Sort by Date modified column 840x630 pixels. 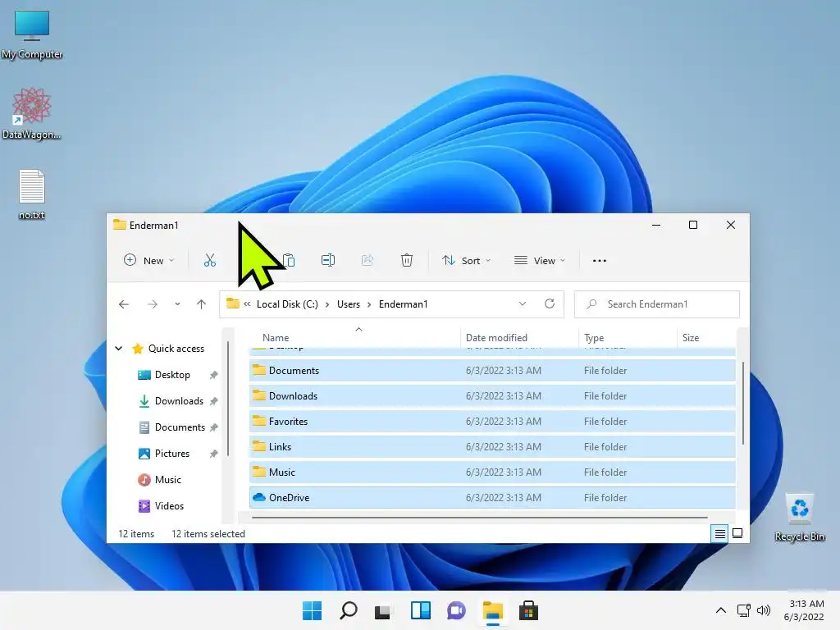(x=519, y=337)
